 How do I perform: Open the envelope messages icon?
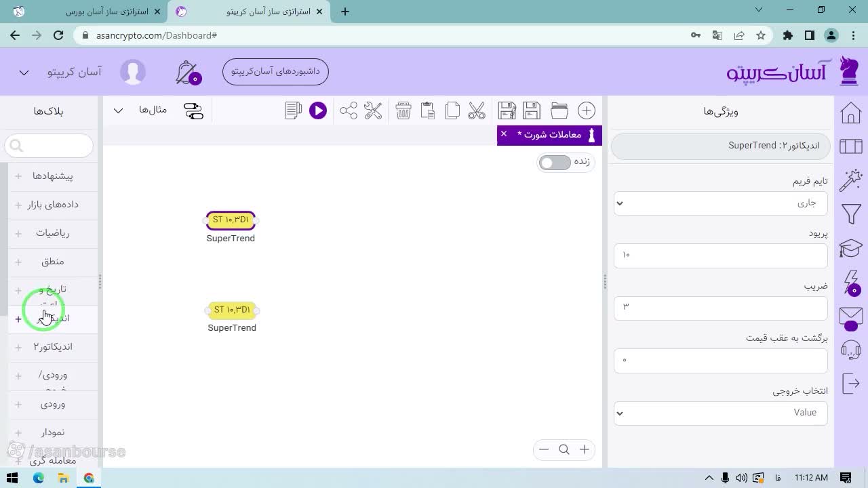tap(851, 317)
